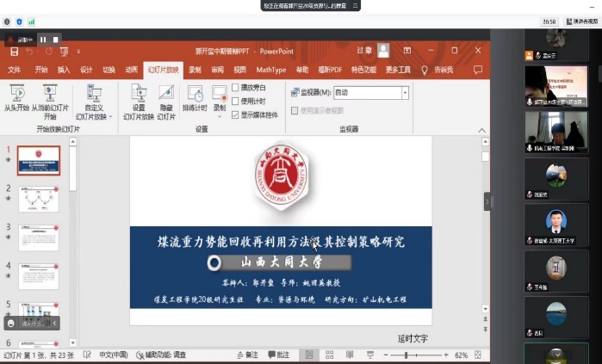Start slideshow from current slide
The height and width of the screenshot is (364, 602).
tap(49, 99)
